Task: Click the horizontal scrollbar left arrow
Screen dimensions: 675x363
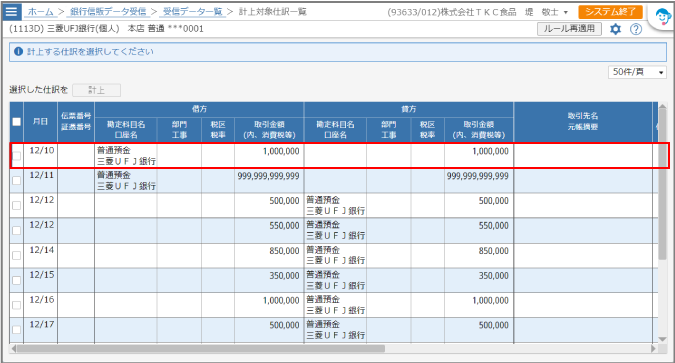Action: coord(13,348)
